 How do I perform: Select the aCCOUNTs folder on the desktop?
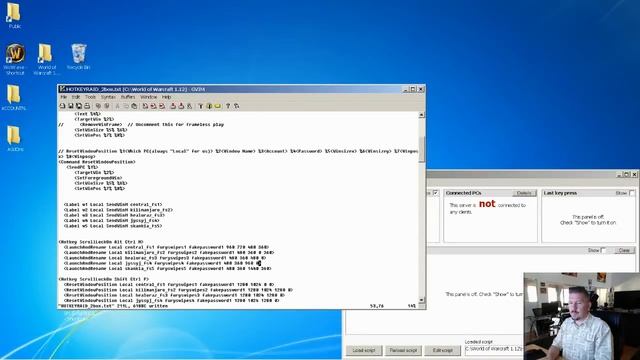pyautogui.click(x=14, y=98)
